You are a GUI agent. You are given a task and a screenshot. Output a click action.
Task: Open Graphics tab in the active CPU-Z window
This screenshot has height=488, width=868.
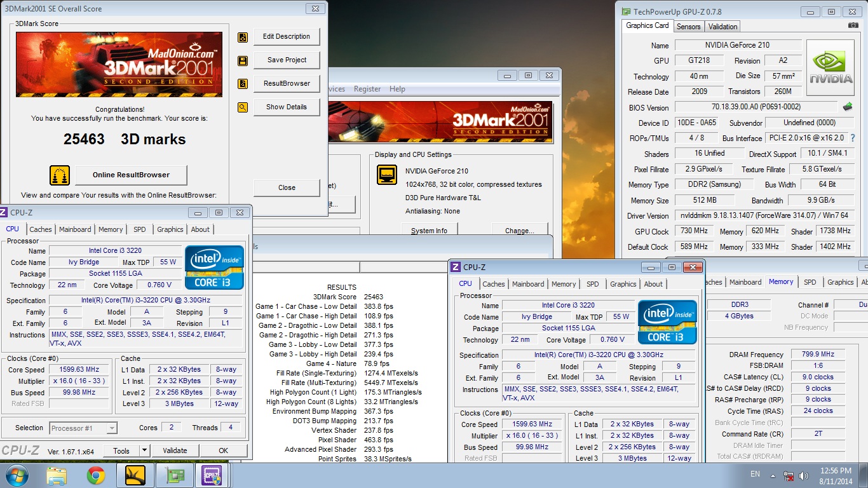click(x=623, y=284)
